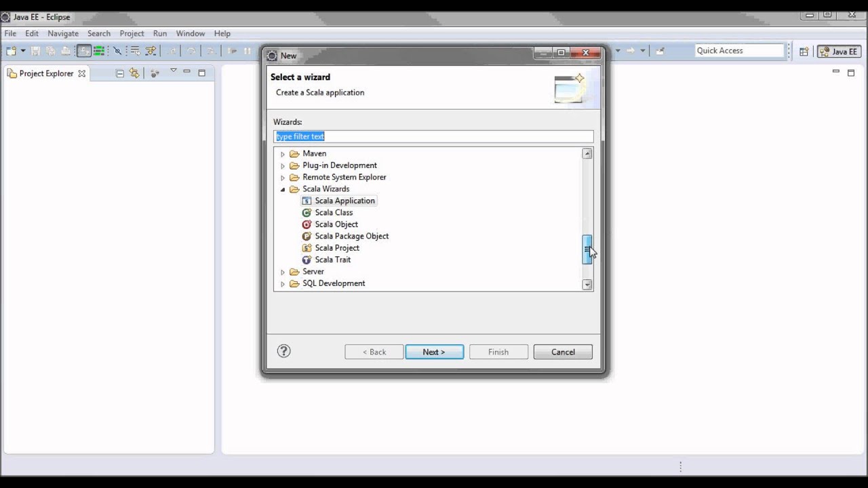Select Plug-in Development in the list

(339, 165)
